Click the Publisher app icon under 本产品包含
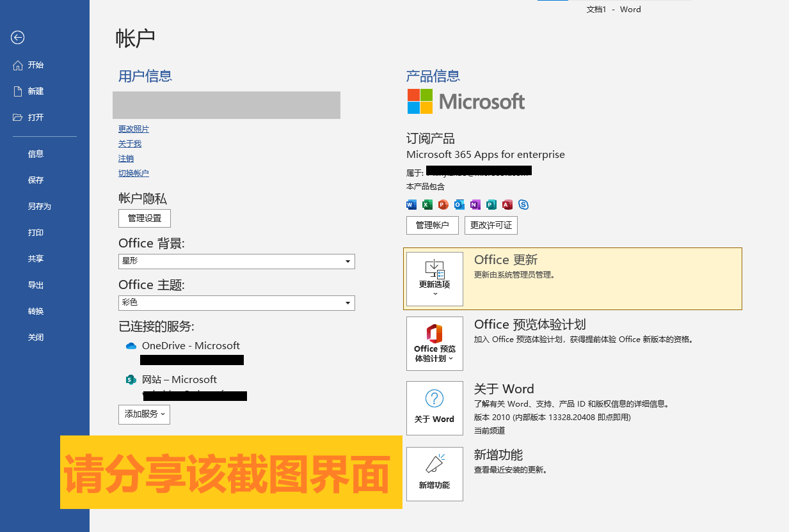This screenshot has height=532, width=789. click(x=491, y=205)
